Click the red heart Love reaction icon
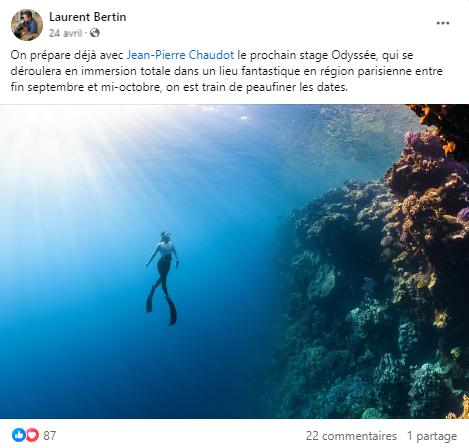The image size is (469, 448). coord(32,435)
